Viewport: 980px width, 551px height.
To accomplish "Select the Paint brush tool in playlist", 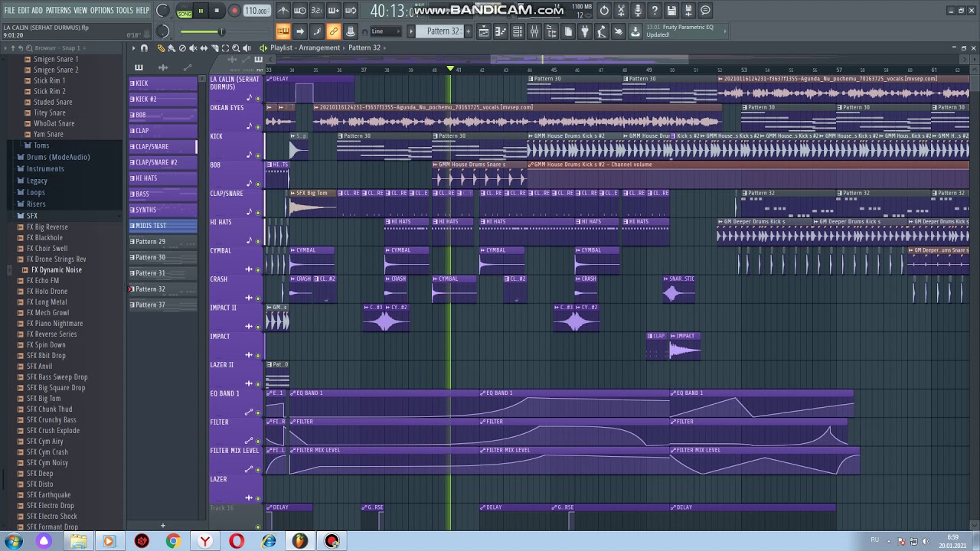I will 171,47.
